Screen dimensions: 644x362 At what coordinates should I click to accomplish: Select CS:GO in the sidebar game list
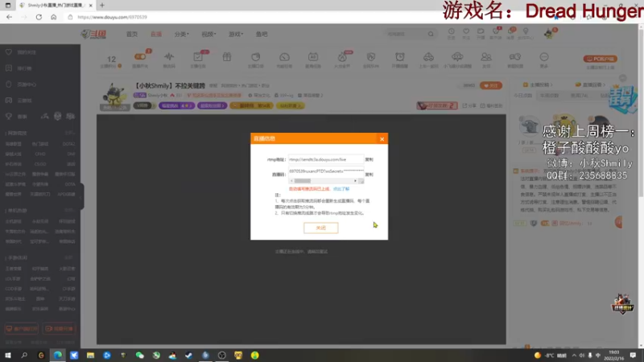coord(40,164)
